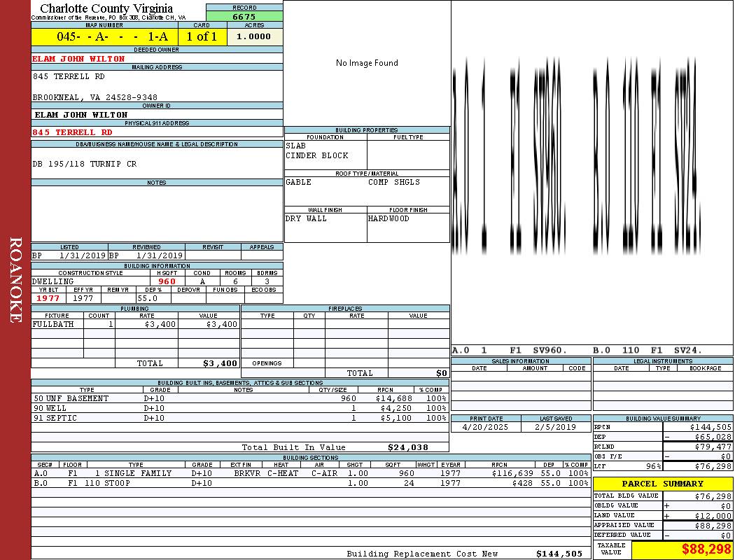Click BROOKNEAL, VA 24528-9348 line
This screenshot has height=560, width=735.
[95, 97]
